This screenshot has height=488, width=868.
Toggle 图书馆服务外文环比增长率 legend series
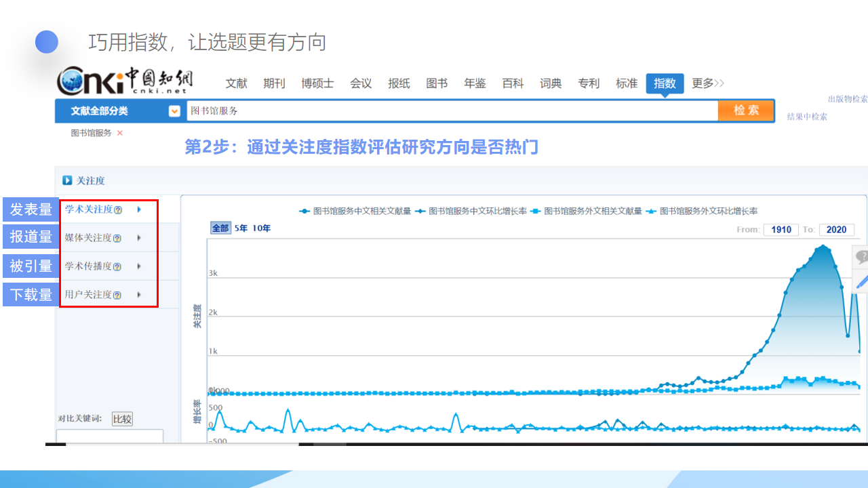[703, 211]
